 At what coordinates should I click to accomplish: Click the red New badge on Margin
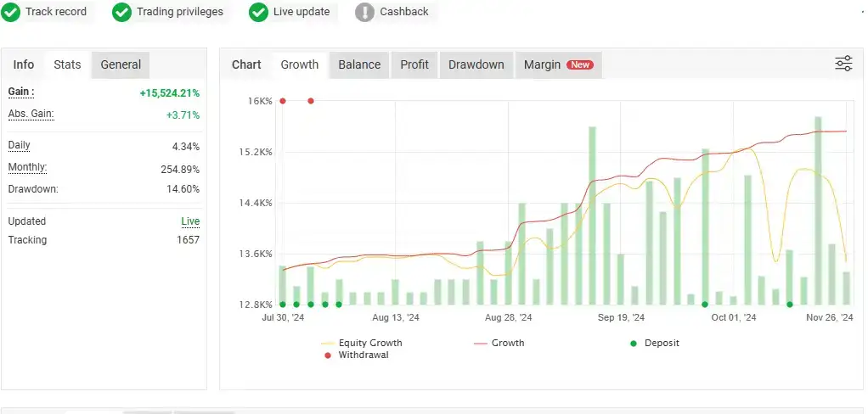pyautogui.click(x=581, y=64)
